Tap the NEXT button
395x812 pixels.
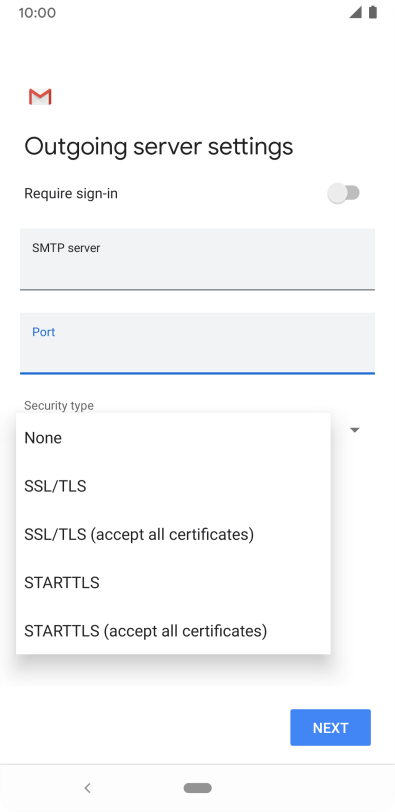[330, 728]
